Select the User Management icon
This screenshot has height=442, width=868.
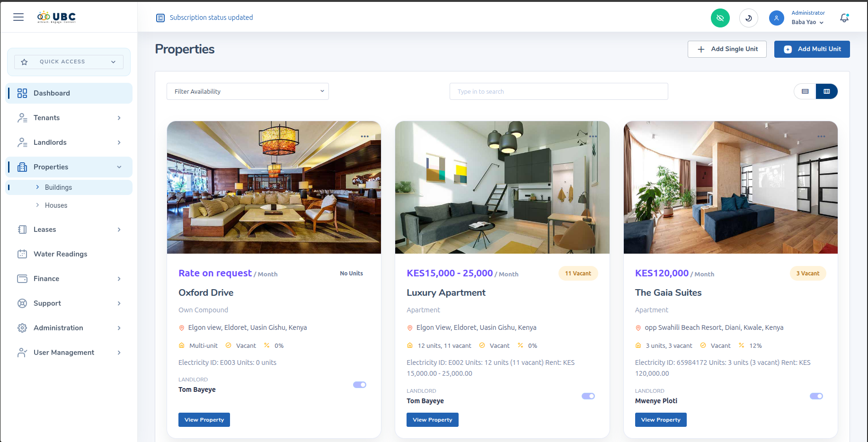[22, 352]
